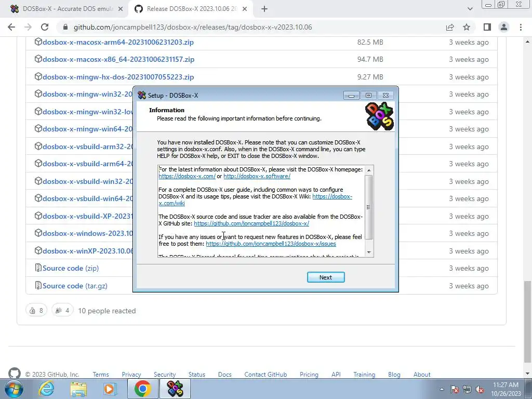
Task: Click the dosbox-x-vsbuild-arm32 asset link
Action: 87,147
